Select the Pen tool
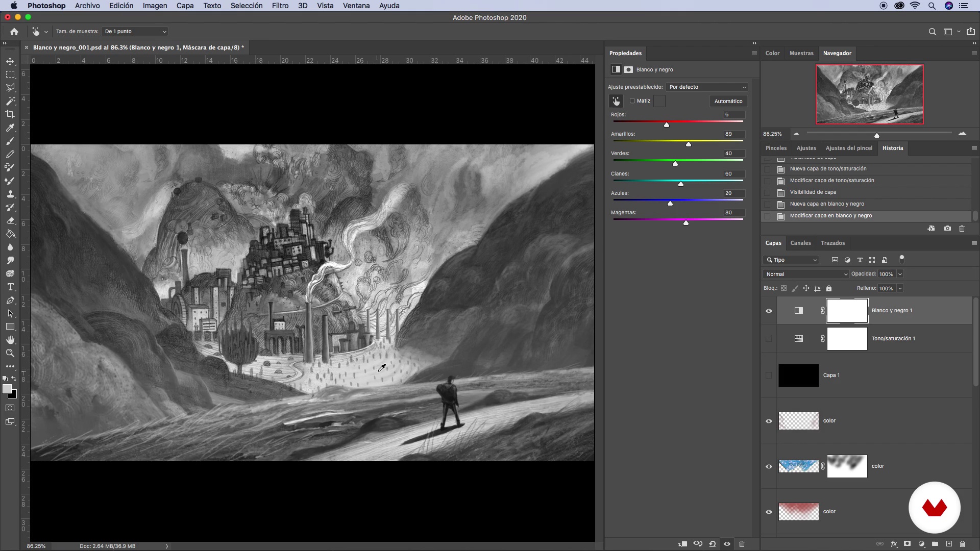Viewport: 980px width, 551px height. (10, 300)
